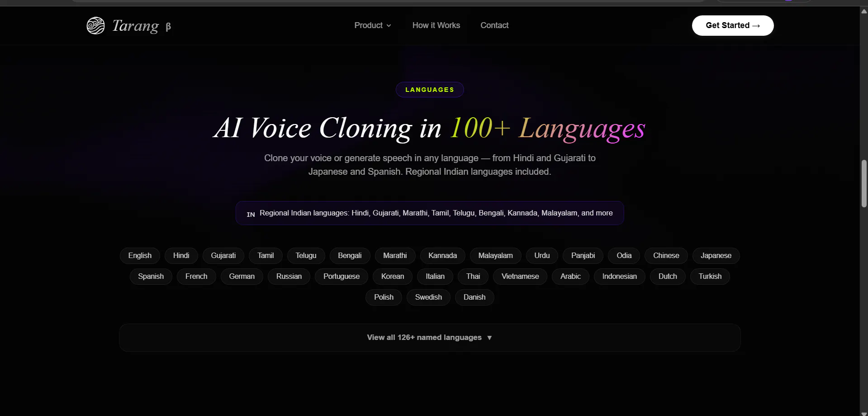Pick the Odia chip
Screen dimensions: 868x416
(624, 256)
